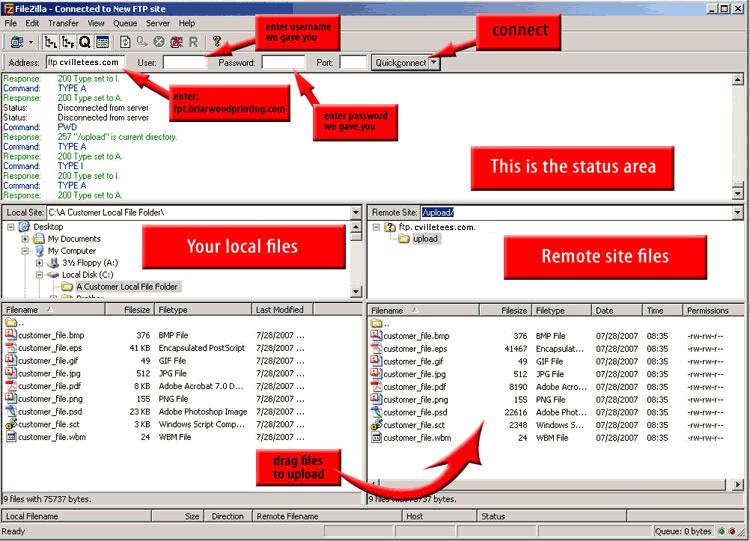Viewport: 750px width, 541px height.
Task: Click customer_file.psd icon in local list
Action: pyautogui.click(x=11, y=411)
